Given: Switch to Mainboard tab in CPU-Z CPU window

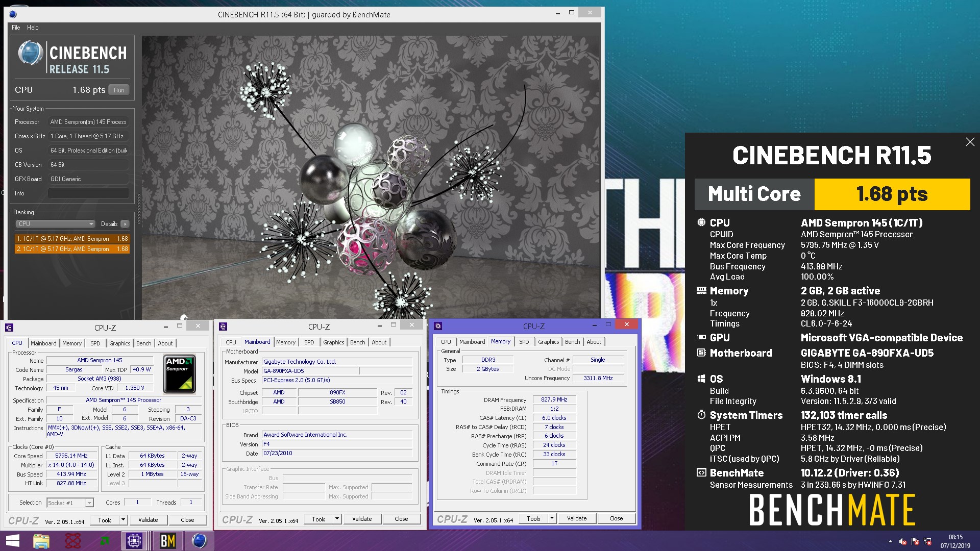Looking at the screenshot, I should (x=43, y=343).
